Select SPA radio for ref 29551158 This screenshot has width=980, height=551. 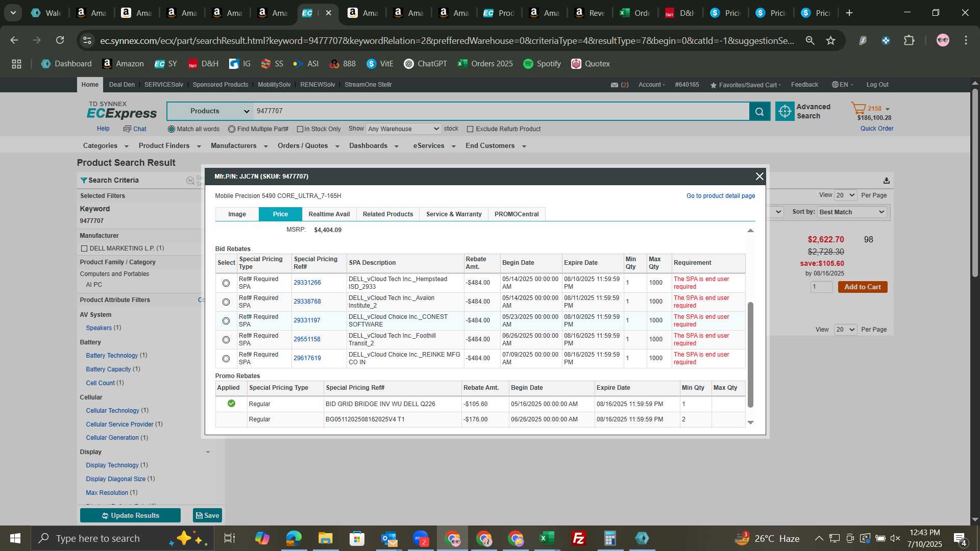(226, 340)
